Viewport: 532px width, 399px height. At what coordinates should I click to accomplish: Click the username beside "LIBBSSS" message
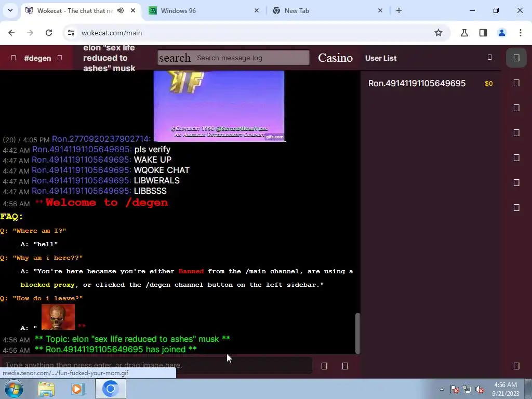pos(82,191)
